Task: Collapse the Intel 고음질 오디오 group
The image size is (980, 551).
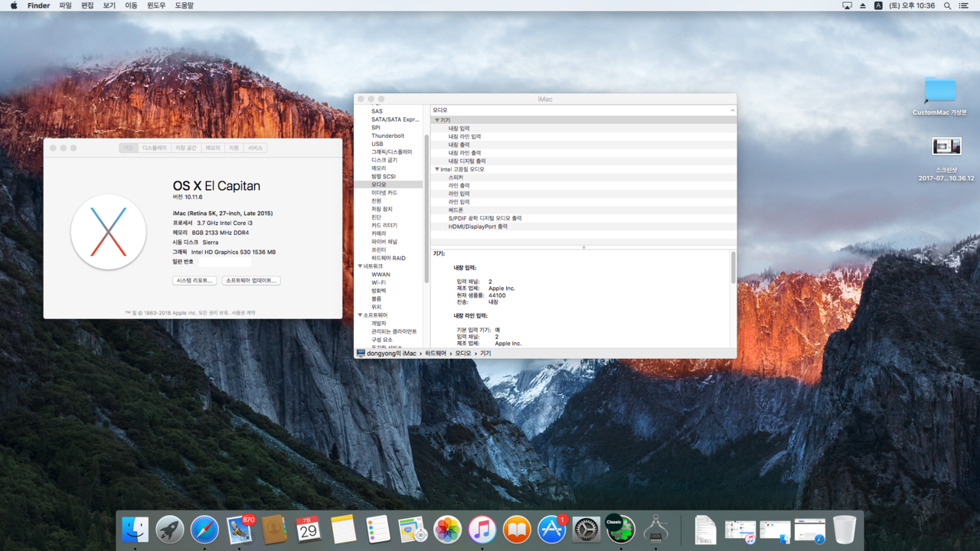Action: [x=437, y=169]
